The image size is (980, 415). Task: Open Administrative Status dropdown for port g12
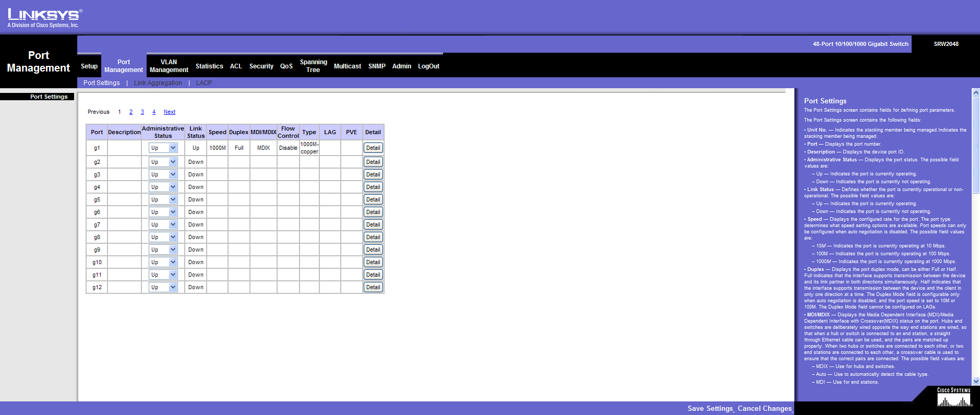(x=163, y=288)
